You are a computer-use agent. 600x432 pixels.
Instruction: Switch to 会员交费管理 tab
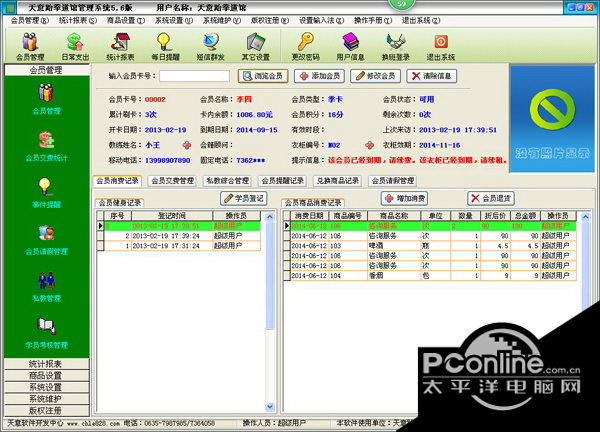[172, 181]
